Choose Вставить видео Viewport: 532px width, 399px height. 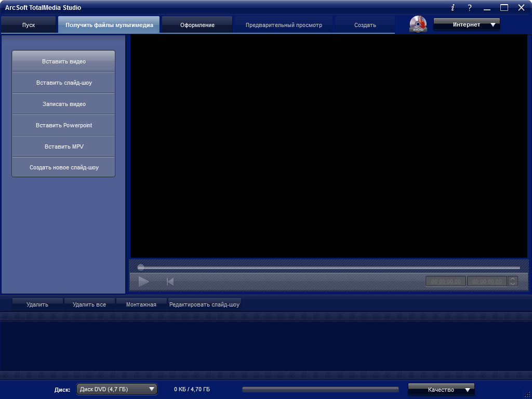[63, 61]
